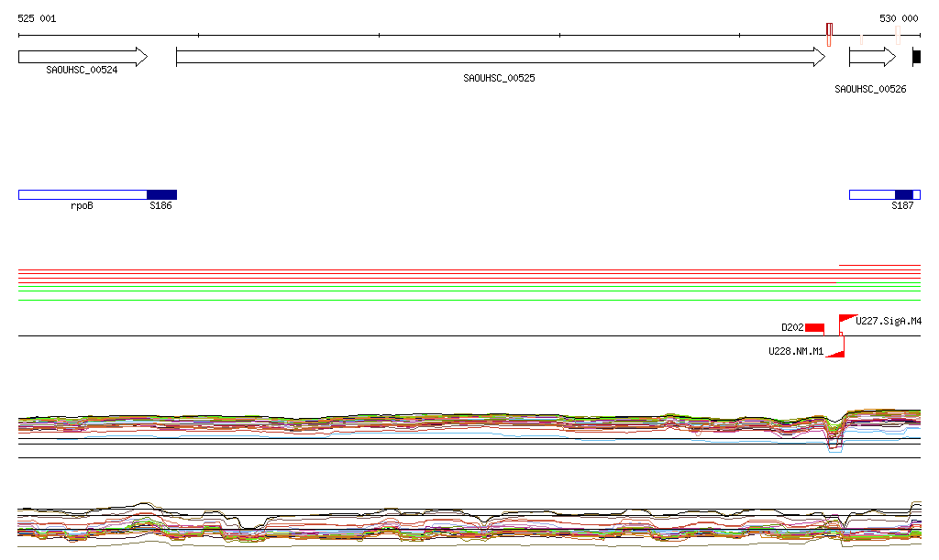939x560 pixels.
Task: Click the rpoB white segment bar
Action: point(83,194)
